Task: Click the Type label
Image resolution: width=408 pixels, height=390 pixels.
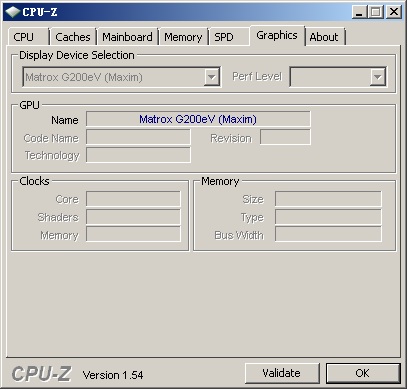Action: point(252,218)
